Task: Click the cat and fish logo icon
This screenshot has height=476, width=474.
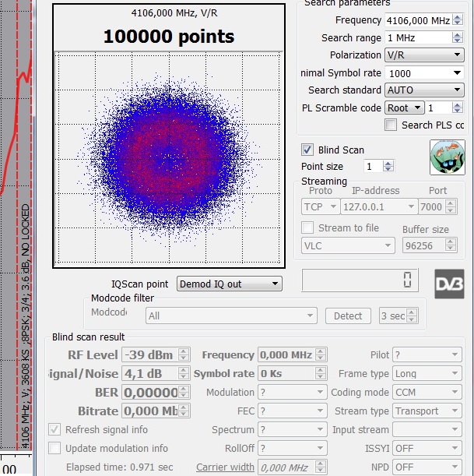Action: click(448, 157)
